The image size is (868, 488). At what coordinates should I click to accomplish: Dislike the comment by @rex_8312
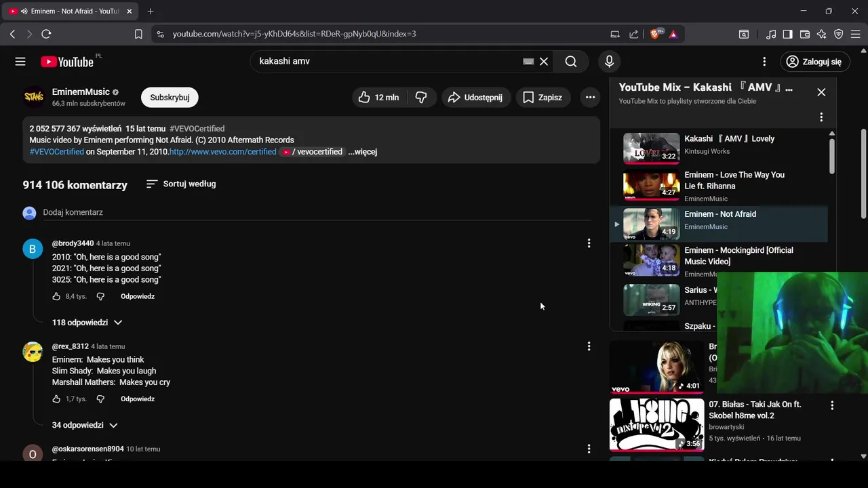coord(100,399)
